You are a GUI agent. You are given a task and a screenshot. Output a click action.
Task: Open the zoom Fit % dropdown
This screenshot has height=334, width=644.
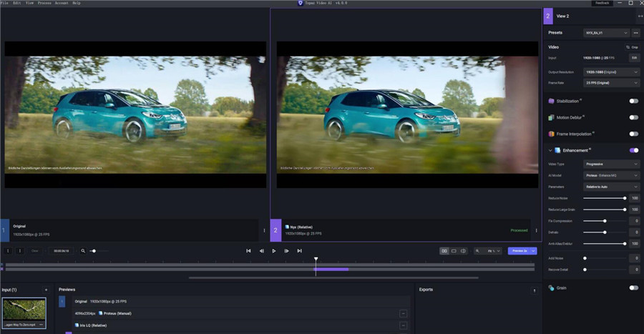coord(493,251)
